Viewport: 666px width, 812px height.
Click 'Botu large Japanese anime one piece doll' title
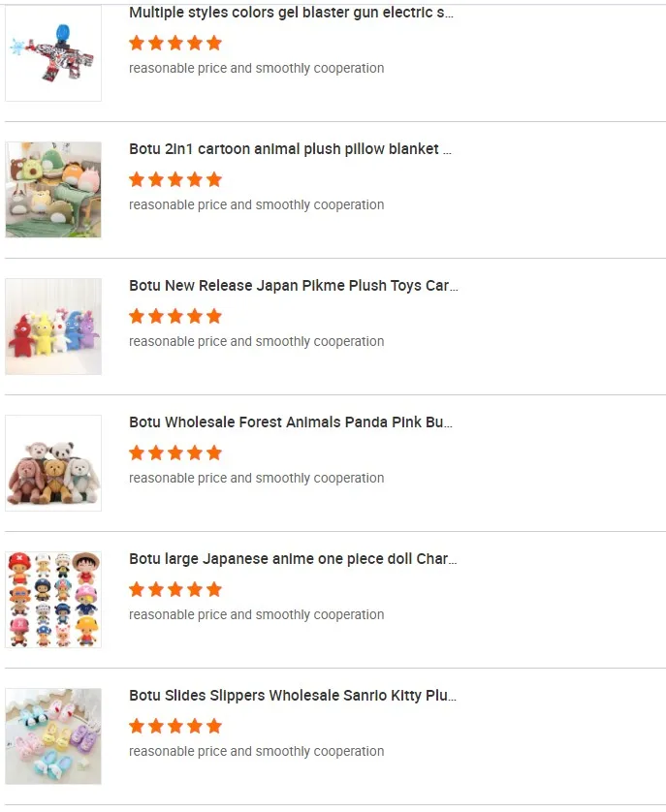(x=293, y=559)
